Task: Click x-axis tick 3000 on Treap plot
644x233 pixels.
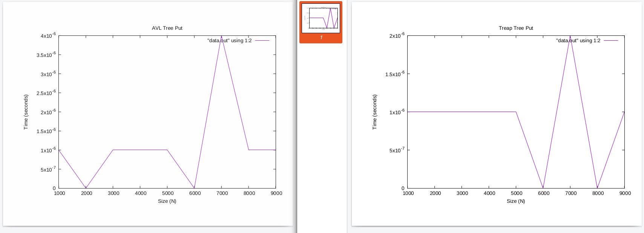Action: pyautogui.click(x=462, y=193)
